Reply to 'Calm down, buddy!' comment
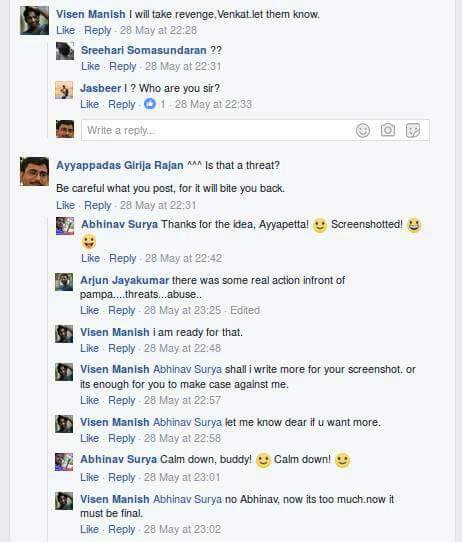This screenshot has height=542, width=462. click(122, 477)
